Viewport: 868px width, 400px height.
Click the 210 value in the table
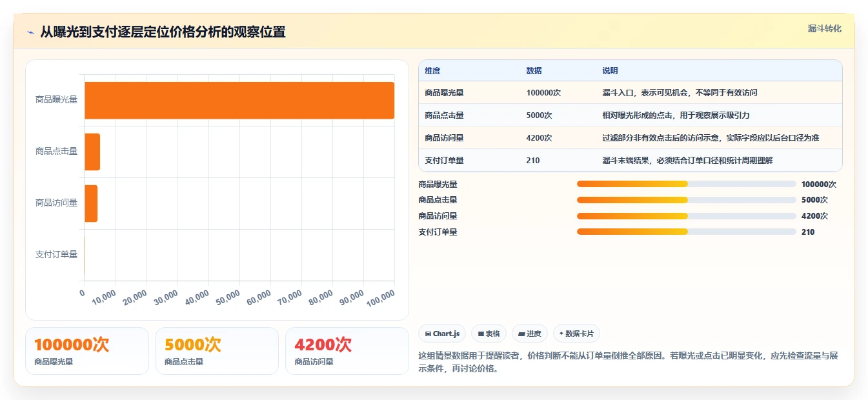click(x=533, y=161)
